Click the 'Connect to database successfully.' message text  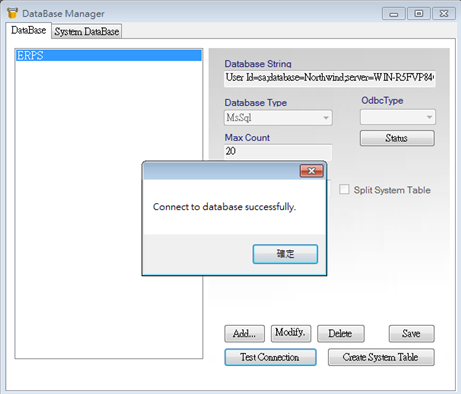(x=224, y=207)
